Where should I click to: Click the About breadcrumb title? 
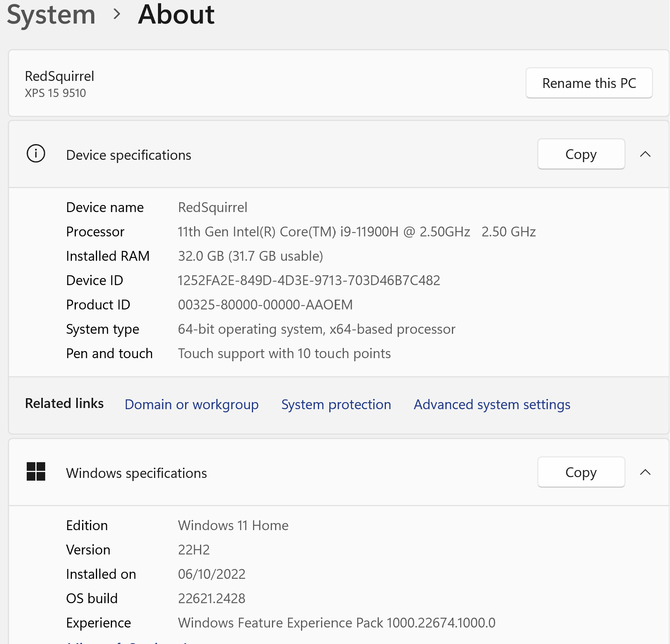[176, 15]
